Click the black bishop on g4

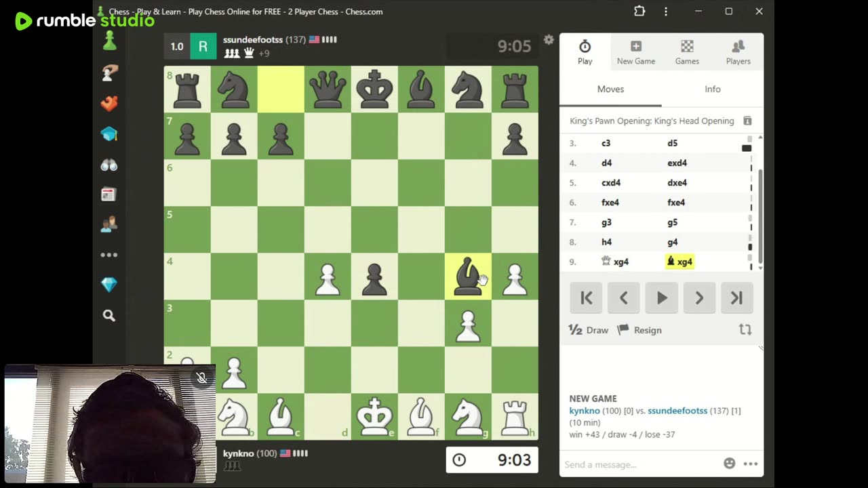[468, 277]
